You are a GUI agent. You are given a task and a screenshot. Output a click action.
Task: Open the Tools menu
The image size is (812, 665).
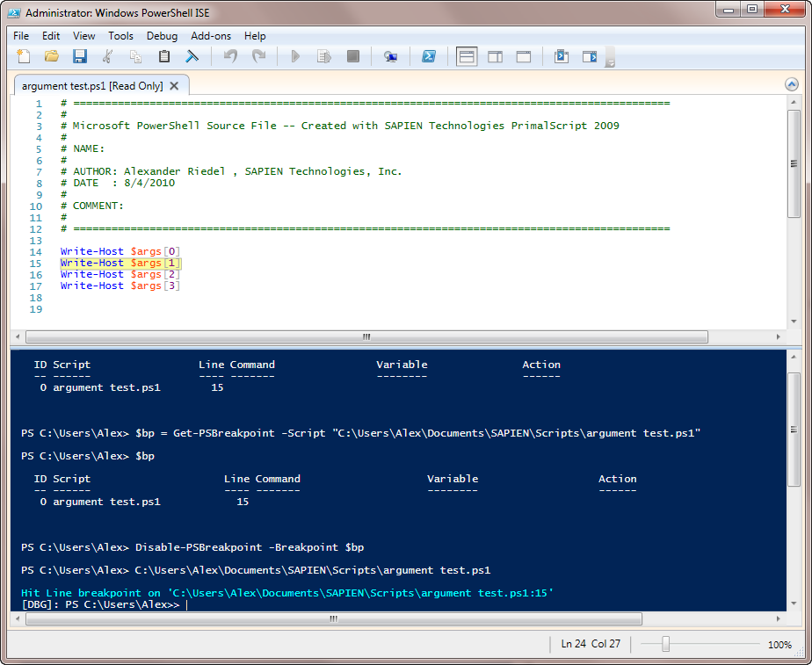pos(120,36)
